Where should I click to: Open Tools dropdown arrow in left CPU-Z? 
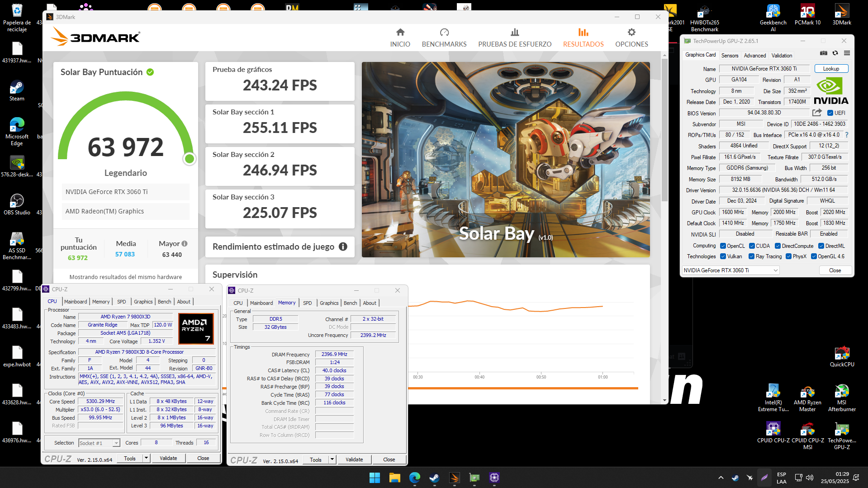tap(146, 458)
